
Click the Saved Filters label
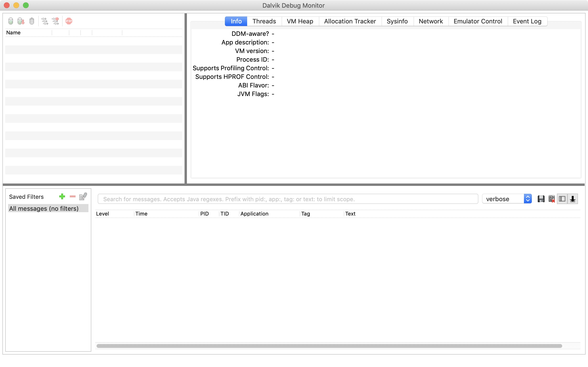26,197
